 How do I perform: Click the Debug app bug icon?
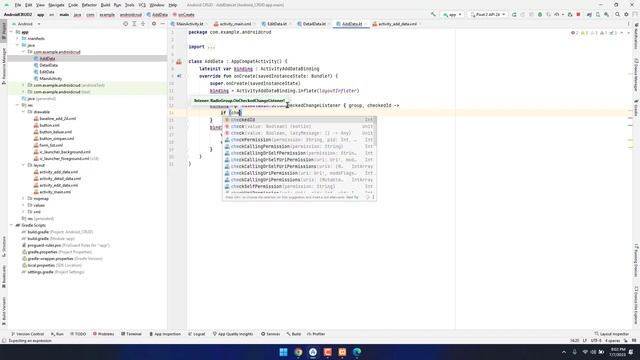pyautogui.click(x=540, y=15)
